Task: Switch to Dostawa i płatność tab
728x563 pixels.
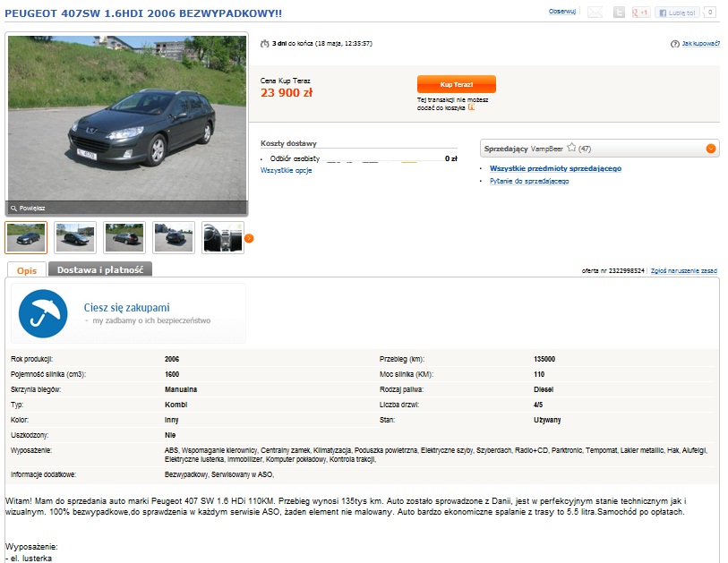Action: [100, 269]
